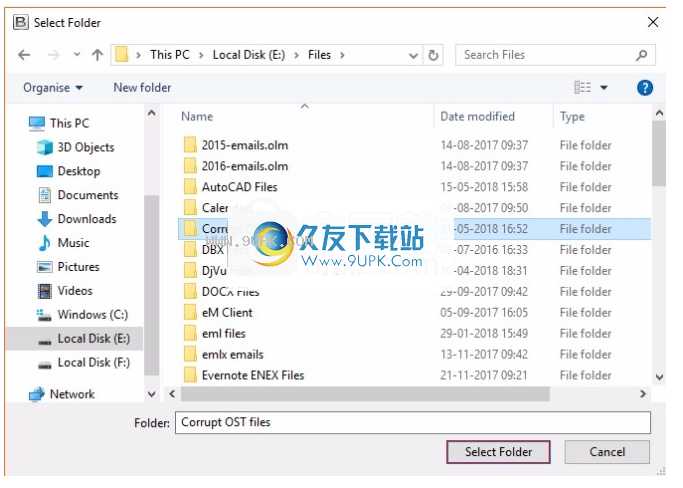Create a New folder
Viewport: 683px width, 488px height.
[142, 88]
